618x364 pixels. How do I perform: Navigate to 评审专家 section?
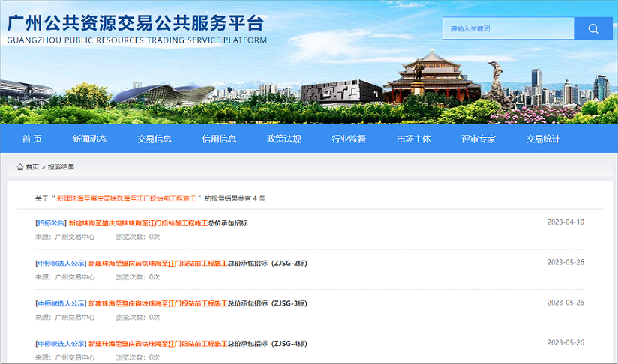click(478, 139)
